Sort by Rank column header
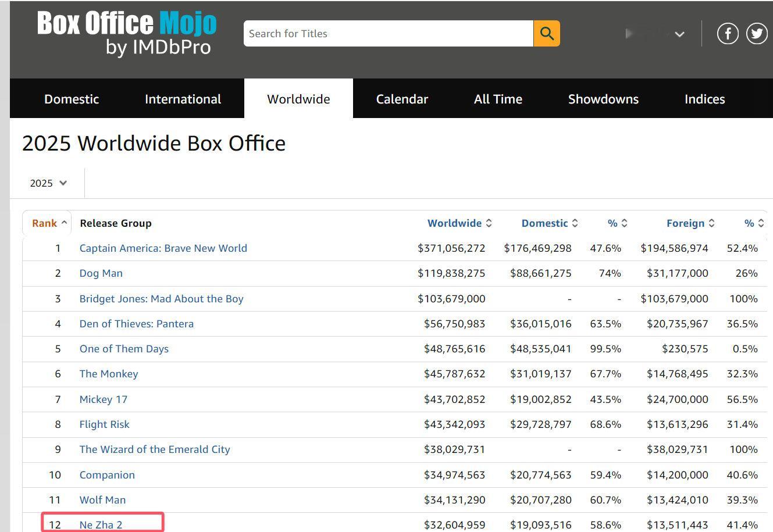Screen dimensions: 773x532 (49, 223)
